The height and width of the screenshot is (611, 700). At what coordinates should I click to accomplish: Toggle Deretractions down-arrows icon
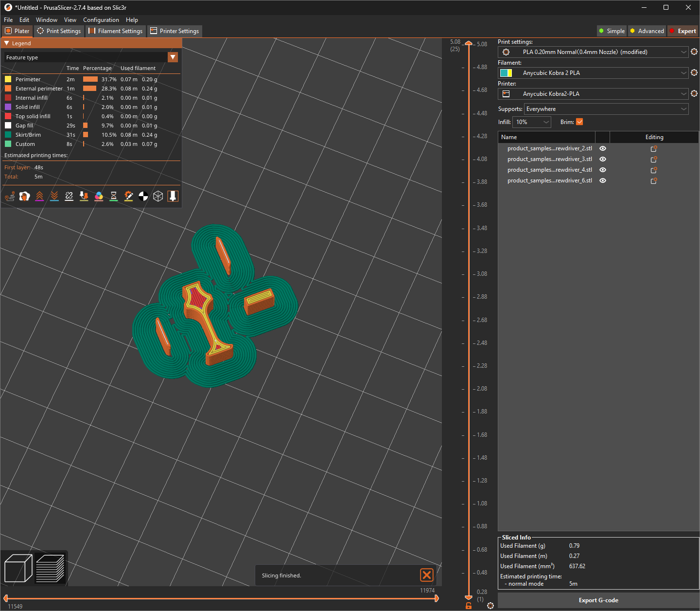click(54, 196)
